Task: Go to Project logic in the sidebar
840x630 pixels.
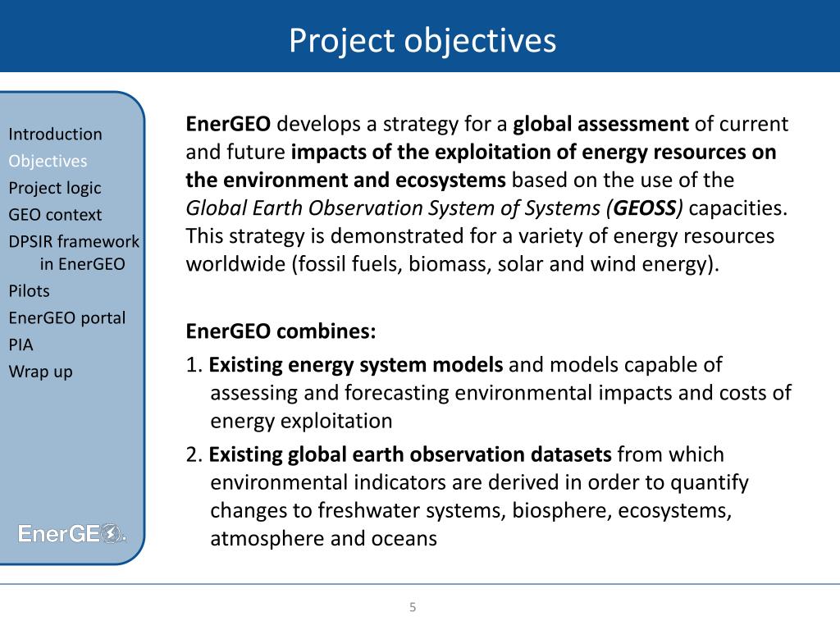Action: tap(55, 188)
